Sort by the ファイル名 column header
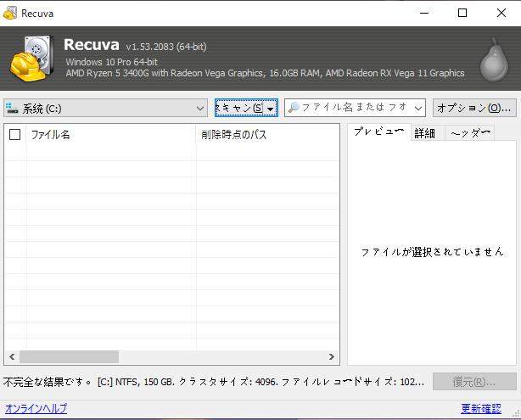The width and height of the screenshot is (521, 420). pyautogui.click(x=111, y=135)
